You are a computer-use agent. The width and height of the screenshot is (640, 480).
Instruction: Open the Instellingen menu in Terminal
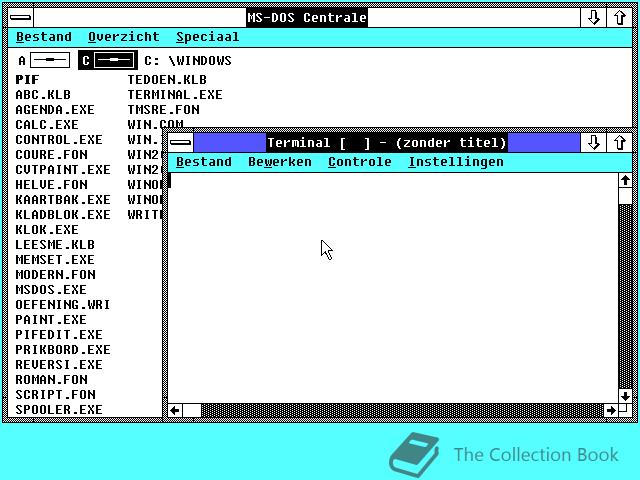coord(456,162)
